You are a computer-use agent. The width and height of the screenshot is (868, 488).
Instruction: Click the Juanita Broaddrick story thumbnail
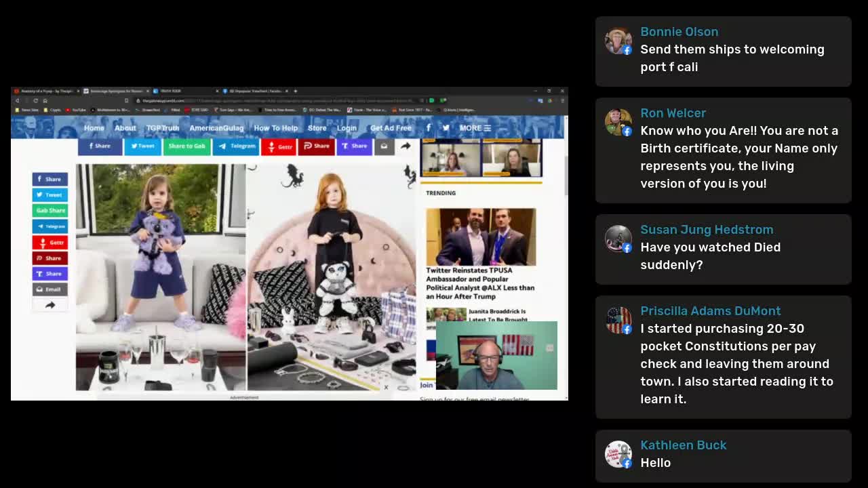coord(446,314)
